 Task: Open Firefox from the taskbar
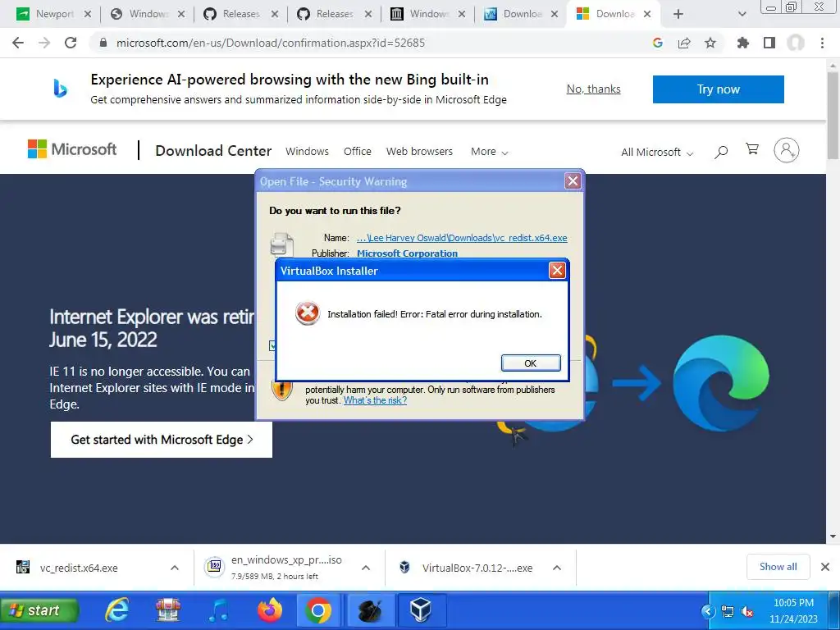(x=269, y=610)
